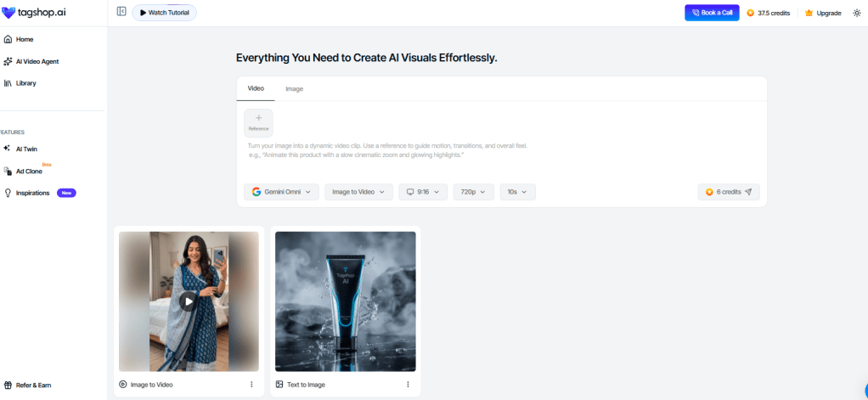Click the Book a Call button
This screenshot has width=868, height=400.
coord(712,13)
